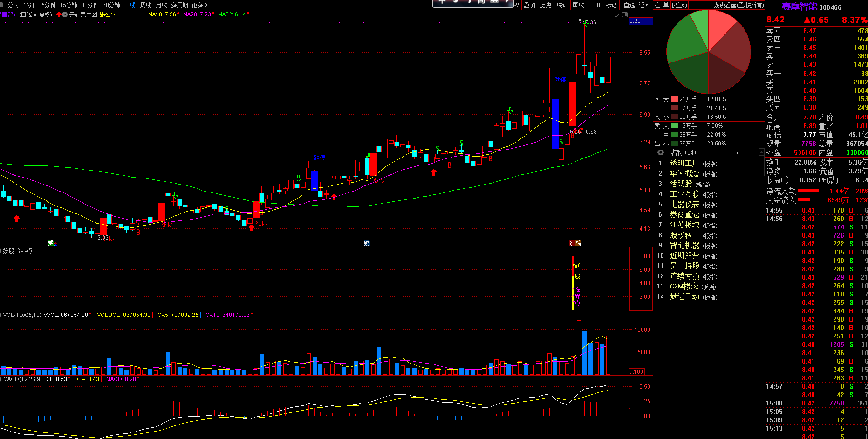The height and width of the screenshot is (439, 868).
Task: Toggle the 单 display mode button
Action: coord(666,5)
